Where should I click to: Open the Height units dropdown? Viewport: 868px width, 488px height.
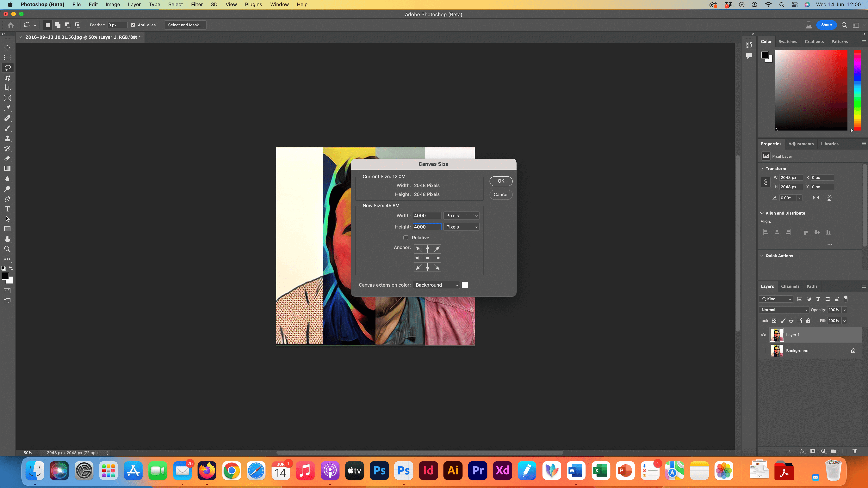pyautogui.click(x=461, y=227)
